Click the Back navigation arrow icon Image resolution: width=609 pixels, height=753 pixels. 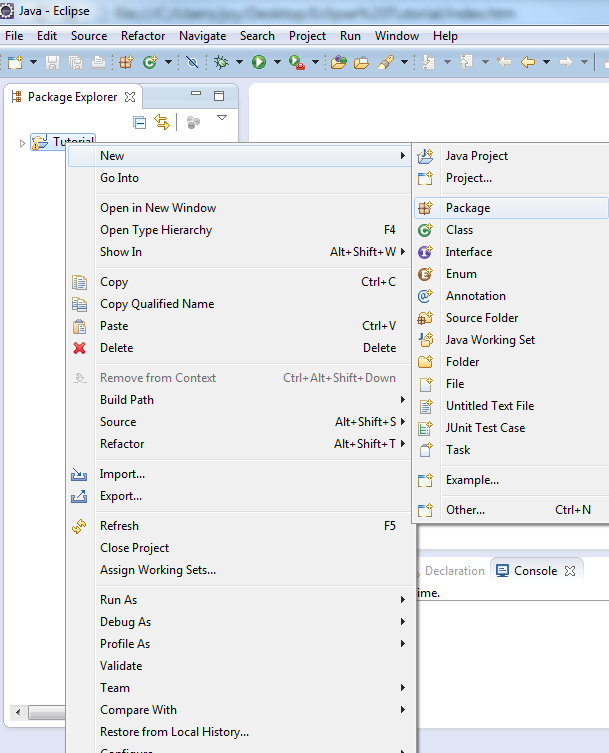point(528,62)
